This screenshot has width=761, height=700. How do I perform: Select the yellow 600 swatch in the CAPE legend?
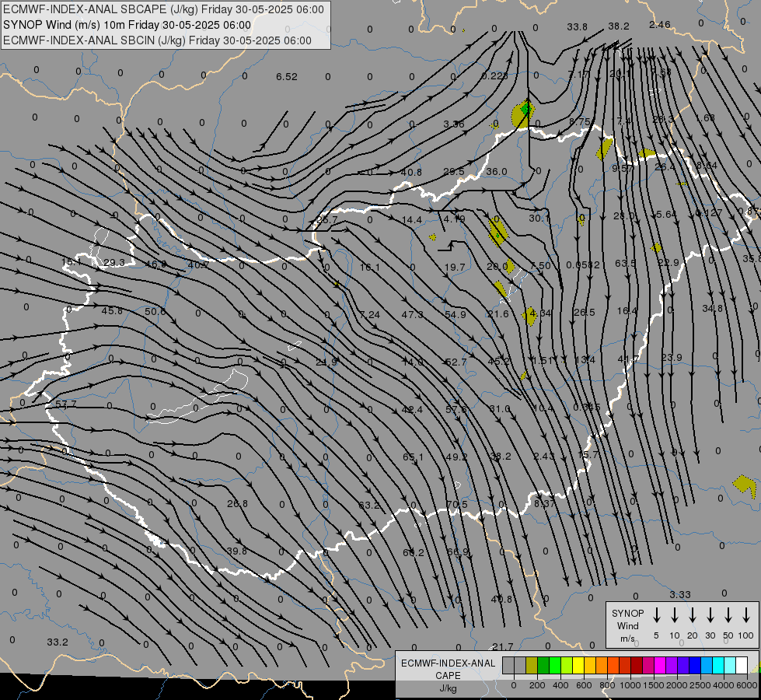pos(578,665)
